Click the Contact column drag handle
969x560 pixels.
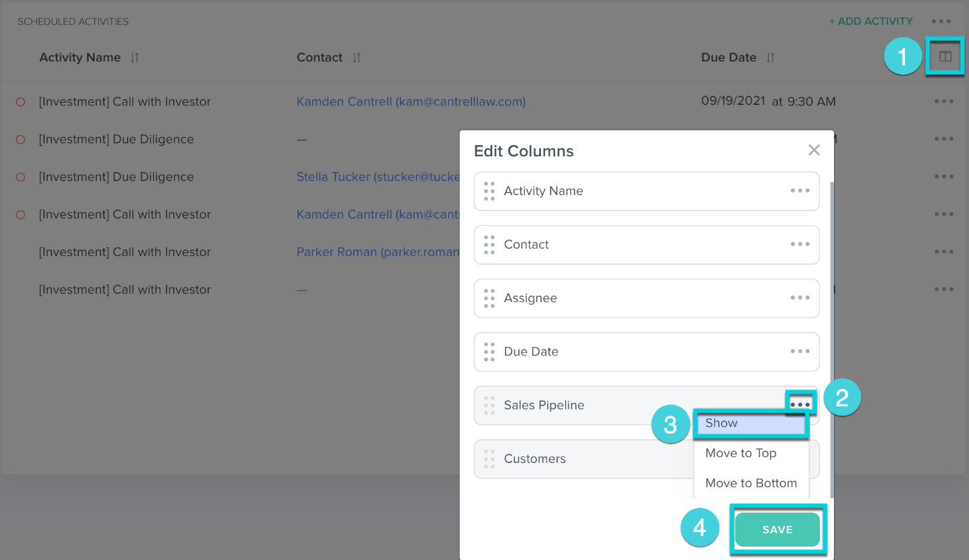pyautogui.click(x=489, y=245)
